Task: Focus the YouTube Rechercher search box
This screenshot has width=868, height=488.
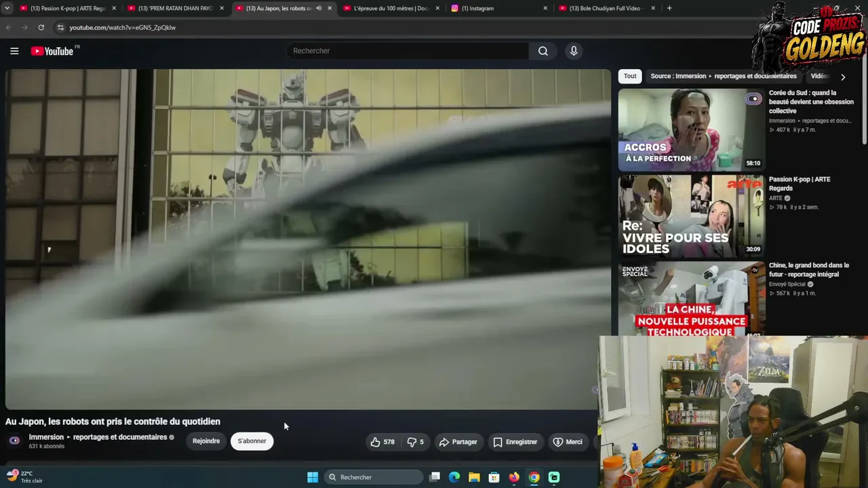Action: click(409, 51)
